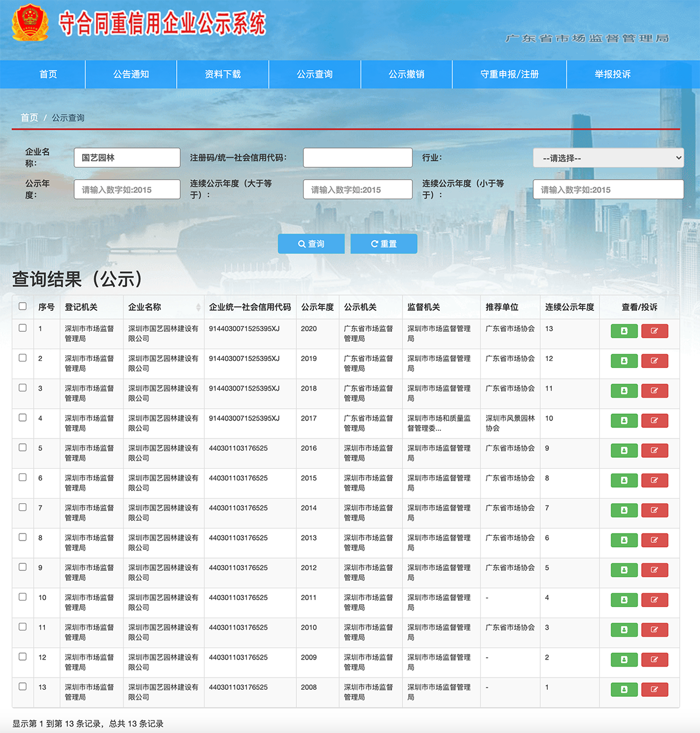Click the 查询 search button
Screen dimensions: 700x733
pos(311,244)
